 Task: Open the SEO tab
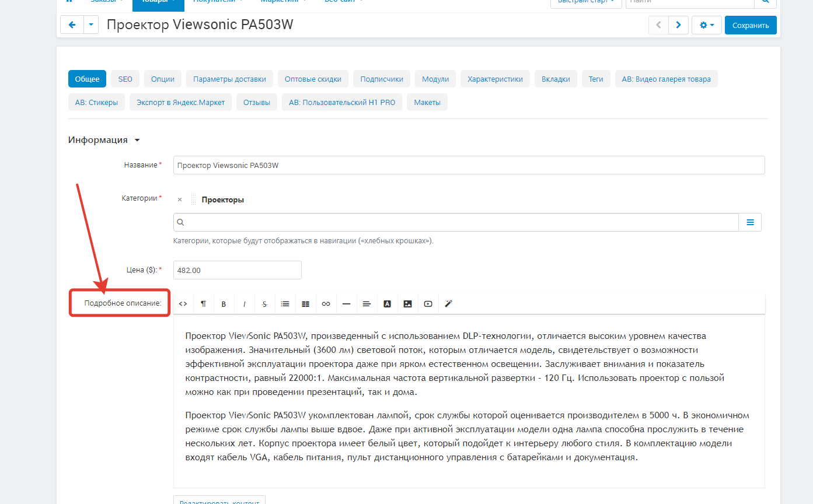coord(125,79)
